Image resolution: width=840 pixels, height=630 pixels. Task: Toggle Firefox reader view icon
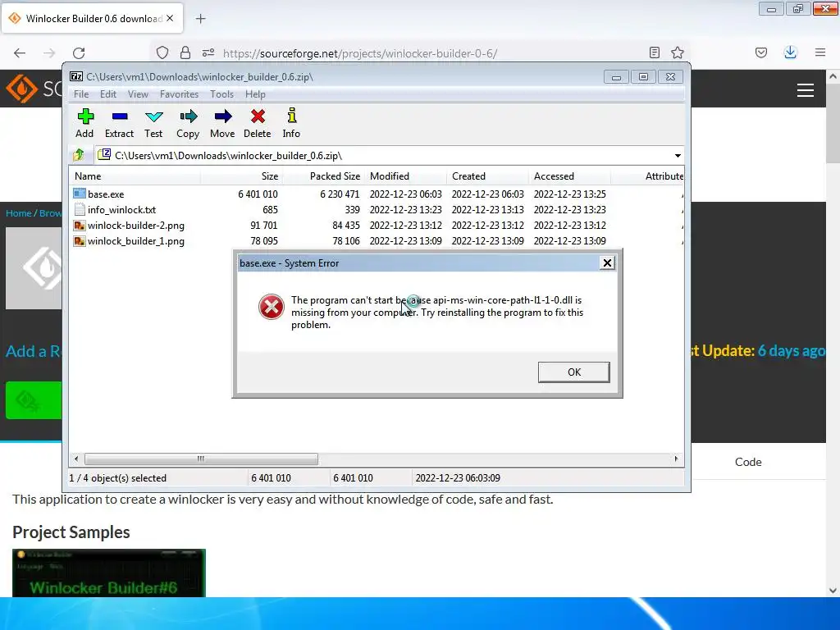pyautogui.click(x=654, y=52)
